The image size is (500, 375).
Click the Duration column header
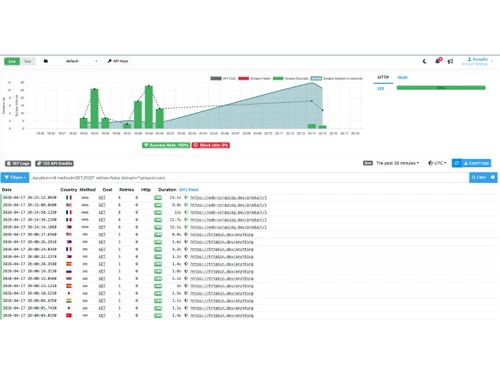click(167, 190)
